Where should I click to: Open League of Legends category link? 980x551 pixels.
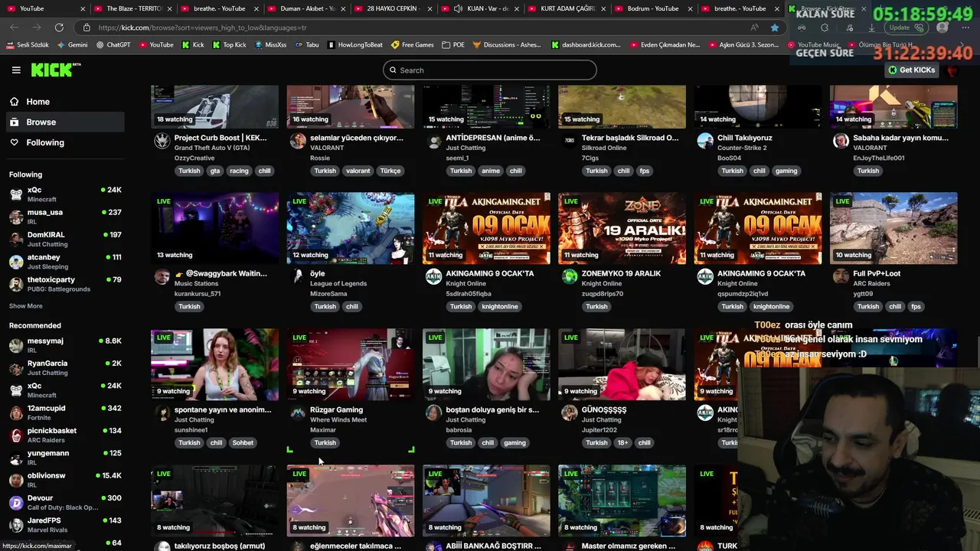tap(338, 284)
